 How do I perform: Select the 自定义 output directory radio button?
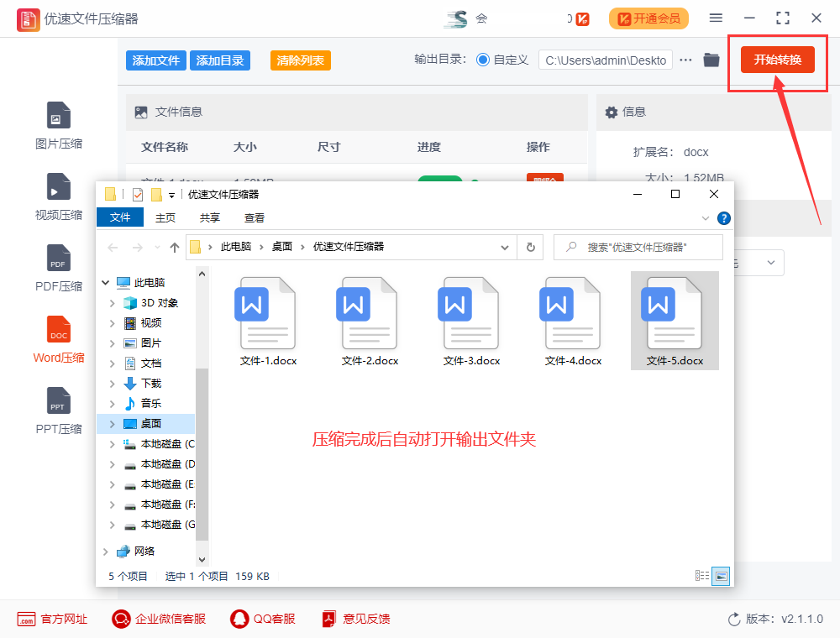(x=483, y=60)
